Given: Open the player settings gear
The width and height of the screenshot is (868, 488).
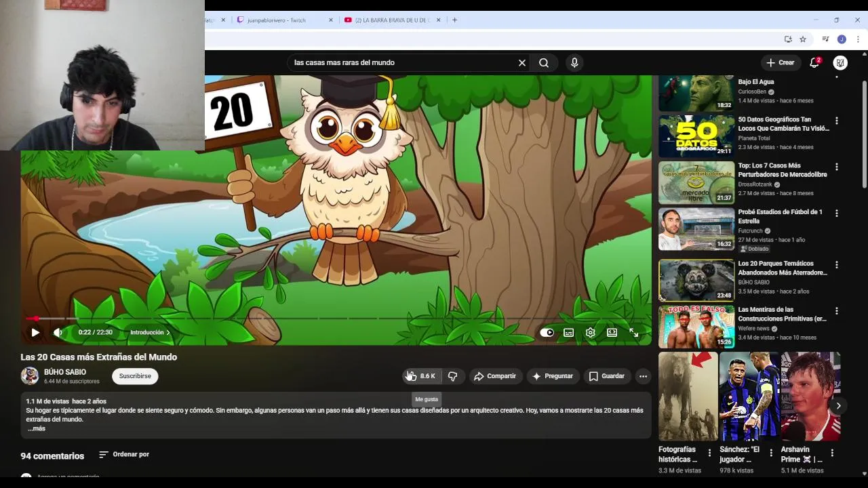Looking at the screenshot, I should tap(590, 333).
